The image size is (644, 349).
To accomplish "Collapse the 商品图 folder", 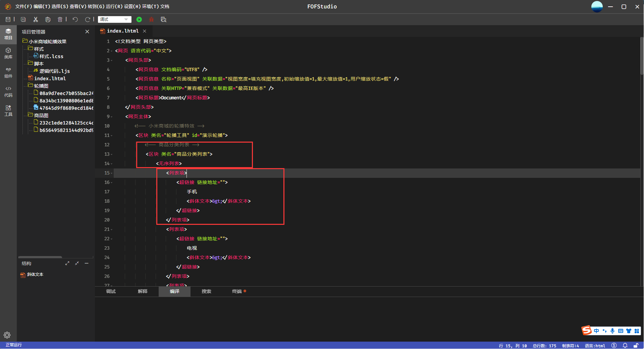I will tap(30, 115).
